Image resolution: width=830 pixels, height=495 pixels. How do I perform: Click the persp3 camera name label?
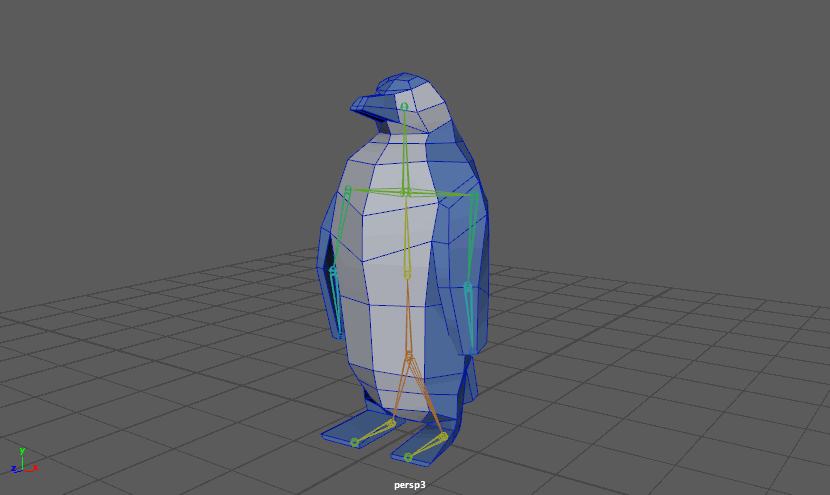[x=410, y=485]
